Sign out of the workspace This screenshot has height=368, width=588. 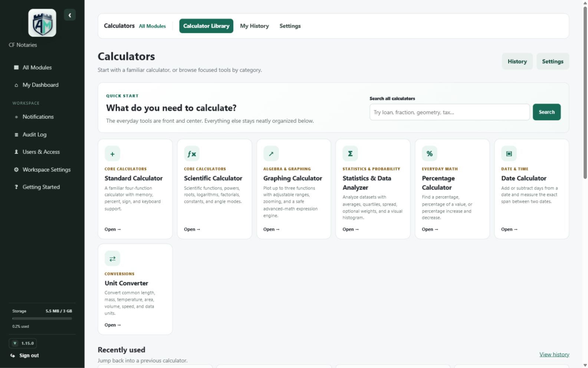[x=29, y=355]
